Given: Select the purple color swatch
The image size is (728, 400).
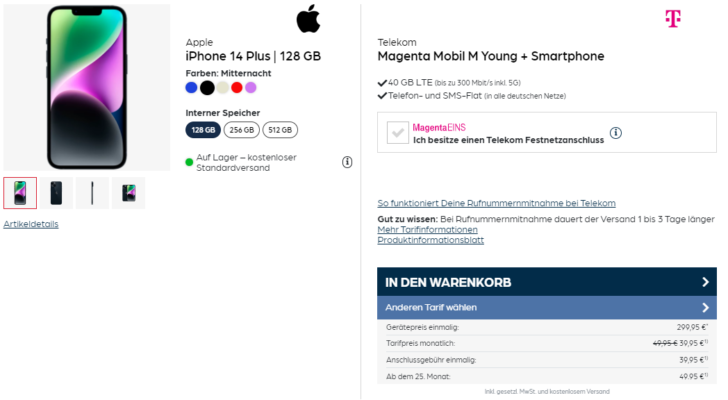Looking at the screenshot, I should pos(251,88).
